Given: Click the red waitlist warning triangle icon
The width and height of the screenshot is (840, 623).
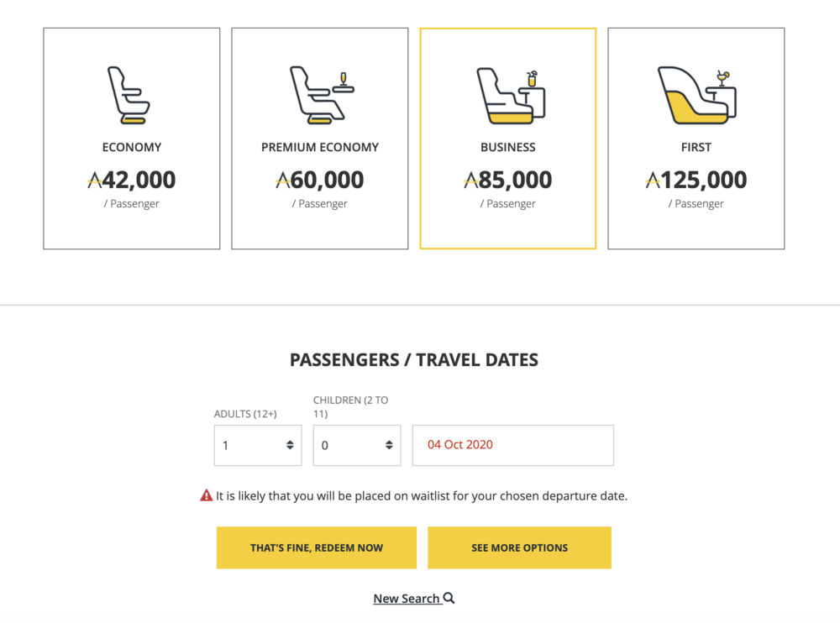Looking at the screenshot, I should pos(207,495).
